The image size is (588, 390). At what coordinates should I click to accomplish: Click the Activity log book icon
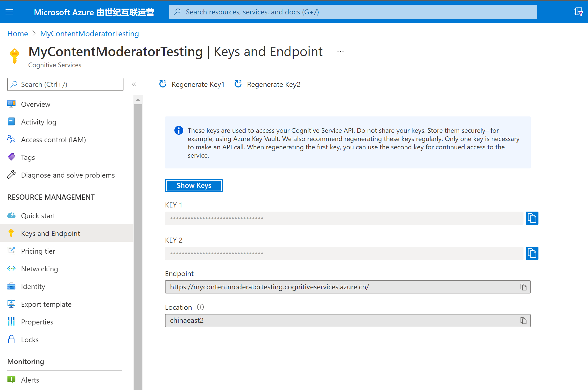click(x=11, y=122)
